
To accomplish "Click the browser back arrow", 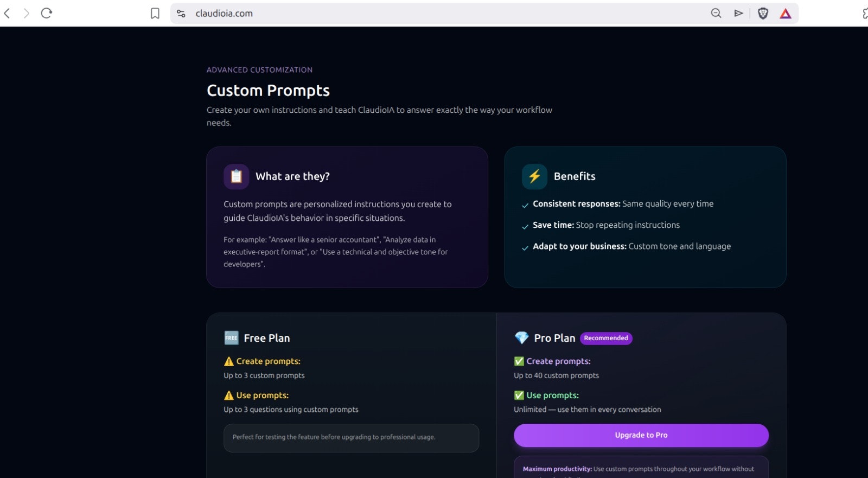I will click(x=7, y=13).
